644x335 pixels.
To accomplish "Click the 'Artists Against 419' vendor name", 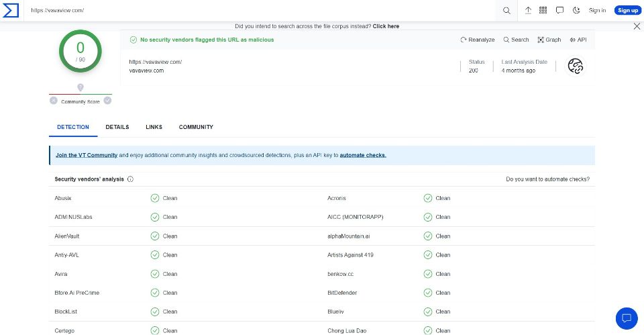I will click(350, 255).
